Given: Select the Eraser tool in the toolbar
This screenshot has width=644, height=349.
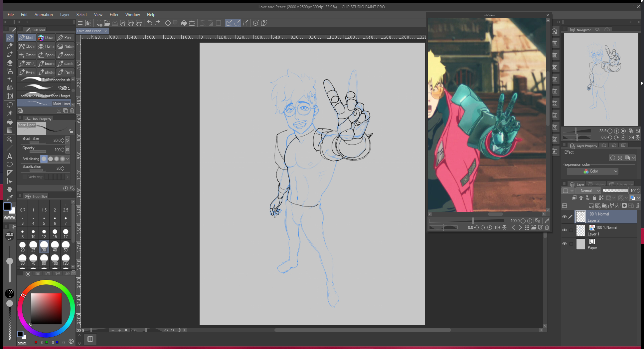Looking at the screenshot, I should coord(10,63).
